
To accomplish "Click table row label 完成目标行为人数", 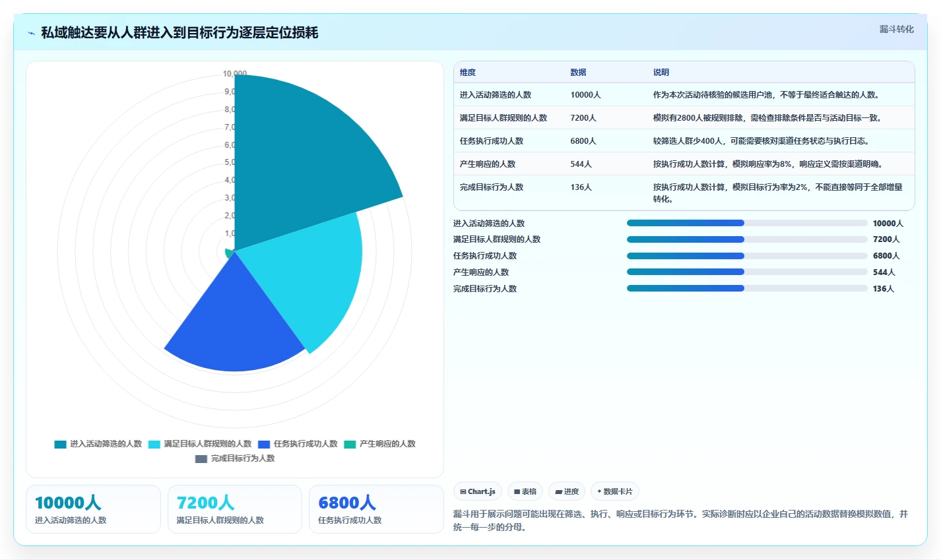I will [x=492, y=187].
